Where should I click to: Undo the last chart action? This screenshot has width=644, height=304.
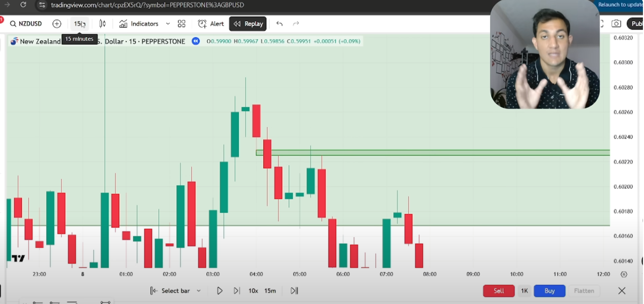(x=279, y=24)
